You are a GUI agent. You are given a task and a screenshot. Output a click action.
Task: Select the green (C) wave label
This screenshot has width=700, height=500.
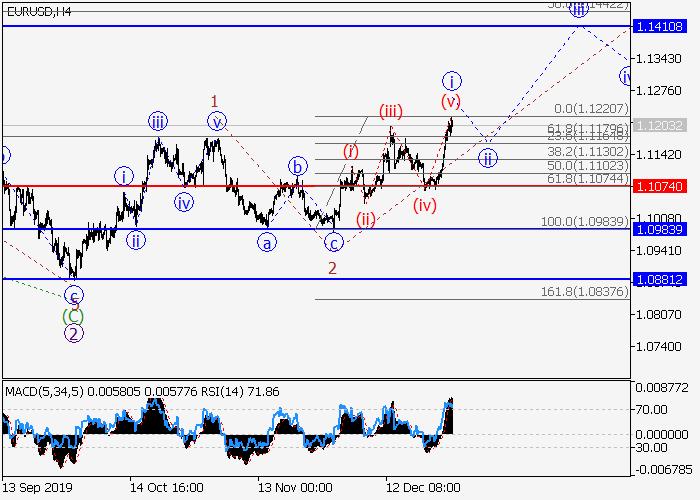(x=73, y=315)
